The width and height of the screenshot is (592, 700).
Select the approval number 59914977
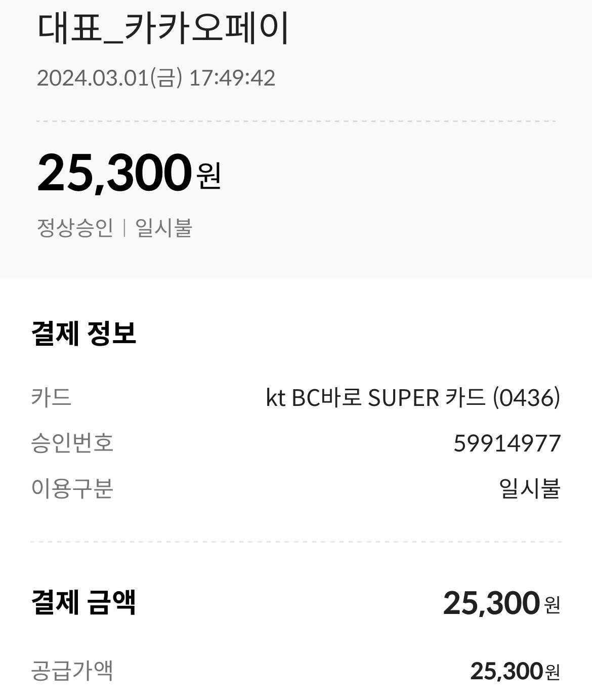pos(507,443)
